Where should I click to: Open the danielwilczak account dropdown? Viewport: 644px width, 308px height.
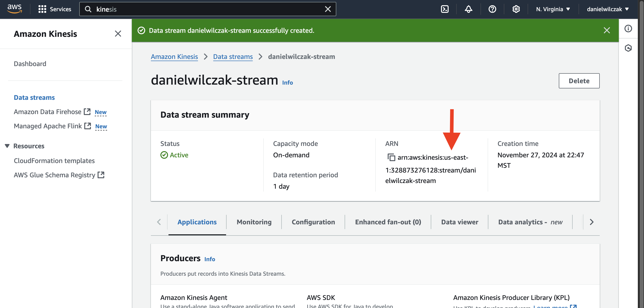[608, 9]
